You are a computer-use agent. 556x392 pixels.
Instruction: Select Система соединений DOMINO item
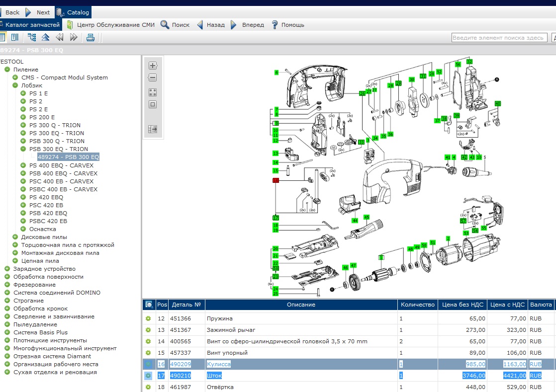point(57,293)
